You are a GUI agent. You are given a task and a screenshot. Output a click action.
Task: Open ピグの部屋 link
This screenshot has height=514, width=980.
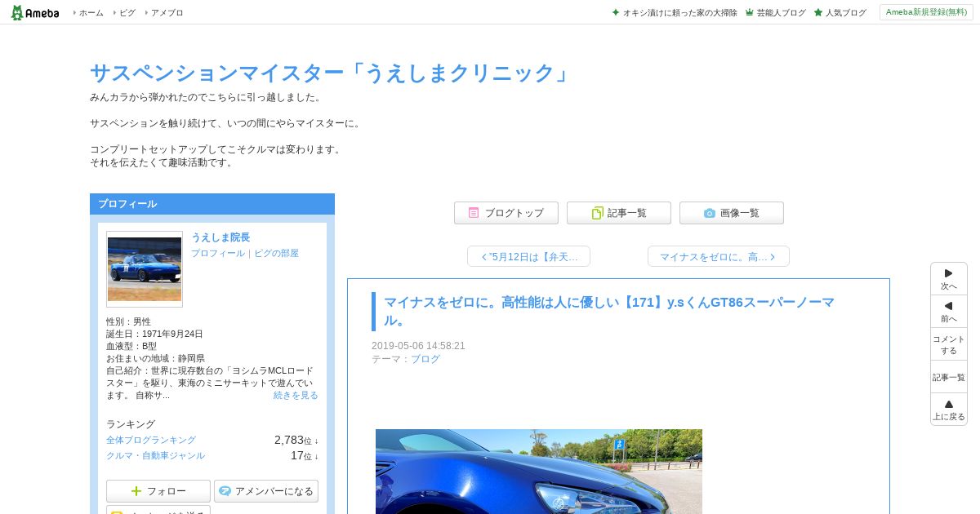coord(276,254)
